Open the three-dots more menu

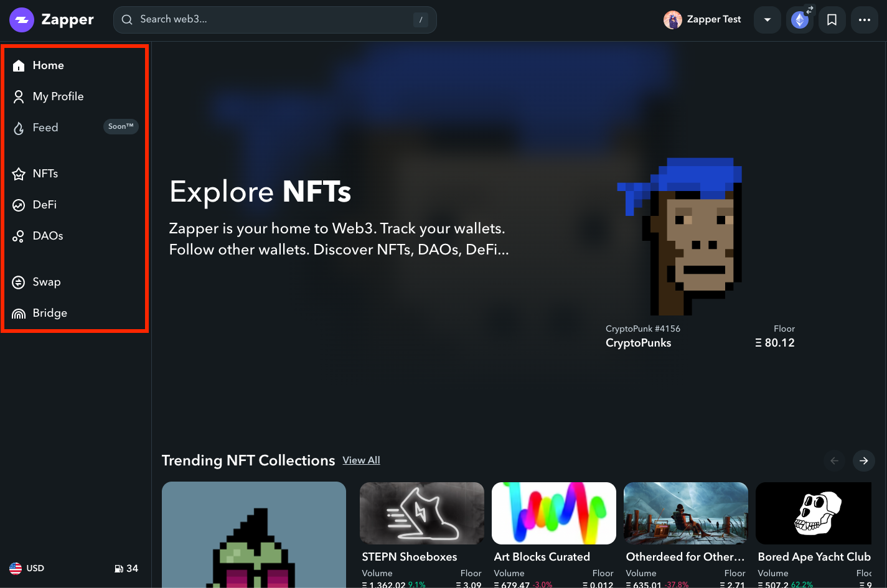[x=865, y=20]
